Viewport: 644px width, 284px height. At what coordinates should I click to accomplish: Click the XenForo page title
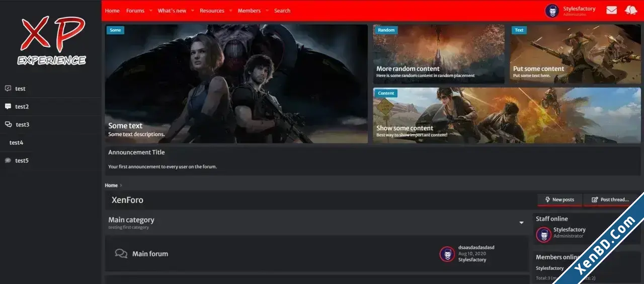click(127, 200)
